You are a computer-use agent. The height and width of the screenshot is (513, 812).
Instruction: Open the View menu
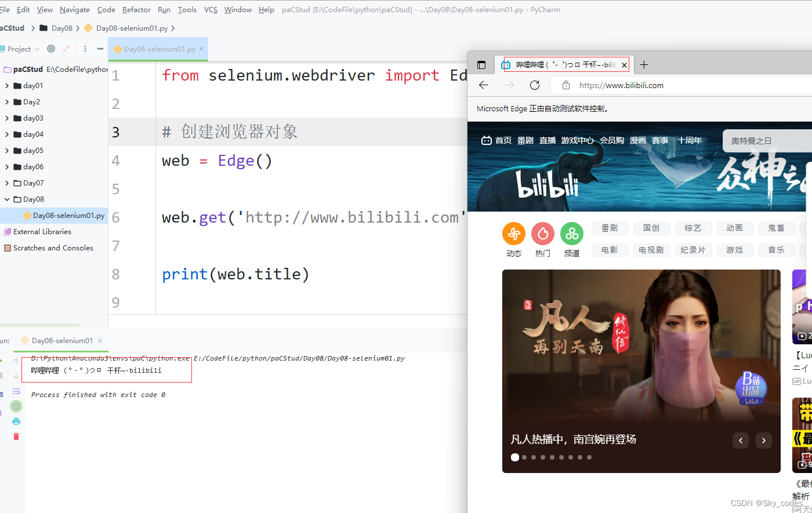point(45,9)
